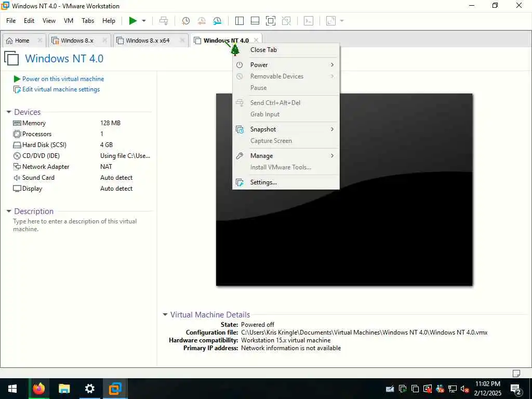The width and height of the screenshot is (532, 399).
Task: Open the VM menu
Action: (x=69, y=21)
